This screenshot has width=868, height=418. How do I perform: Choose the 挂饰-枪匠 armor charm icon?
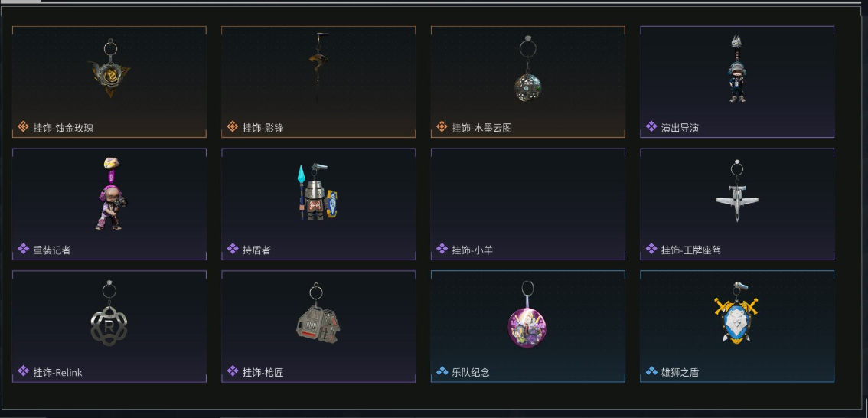pyautogui.click(x=318, y=313)
